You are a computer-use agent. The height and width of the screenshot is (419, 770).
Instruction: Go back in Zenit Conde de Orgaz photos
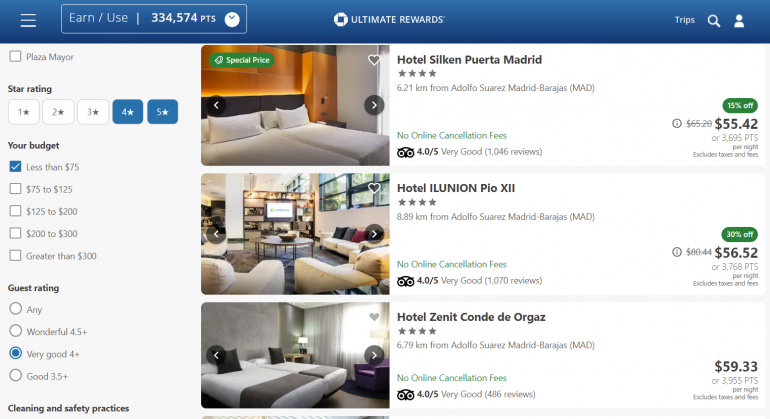(216, 355)
